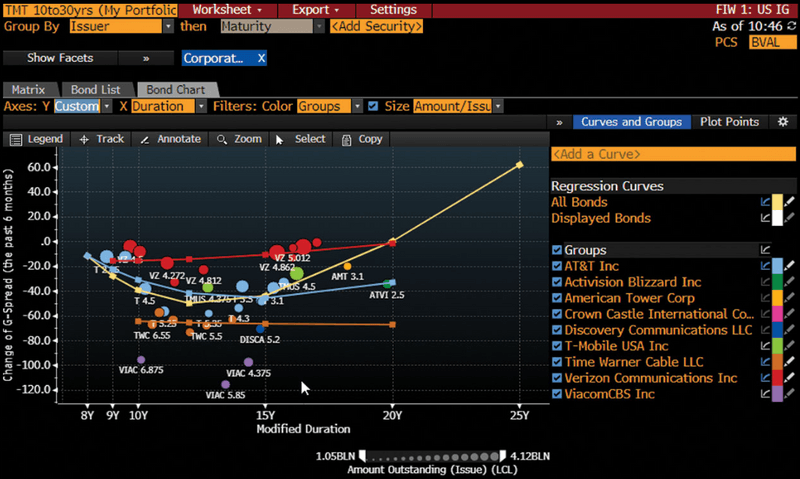Uncheck Discovery Communications LLC checkbox
Viewport: 800px width, 479px height.
[x=557, y=330]
